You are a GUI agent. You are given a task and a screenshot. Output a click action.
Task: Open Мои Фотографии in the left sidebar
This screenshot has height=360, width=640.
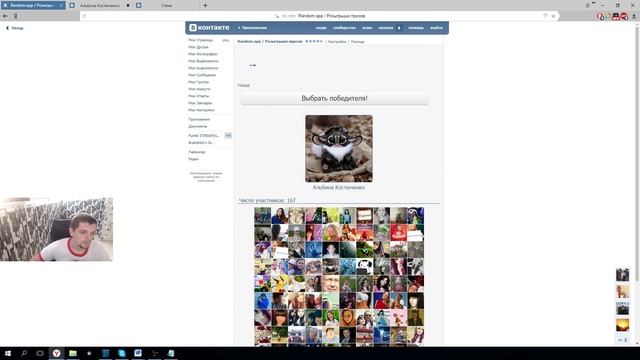pyautogui.click(x=203, y=54)
